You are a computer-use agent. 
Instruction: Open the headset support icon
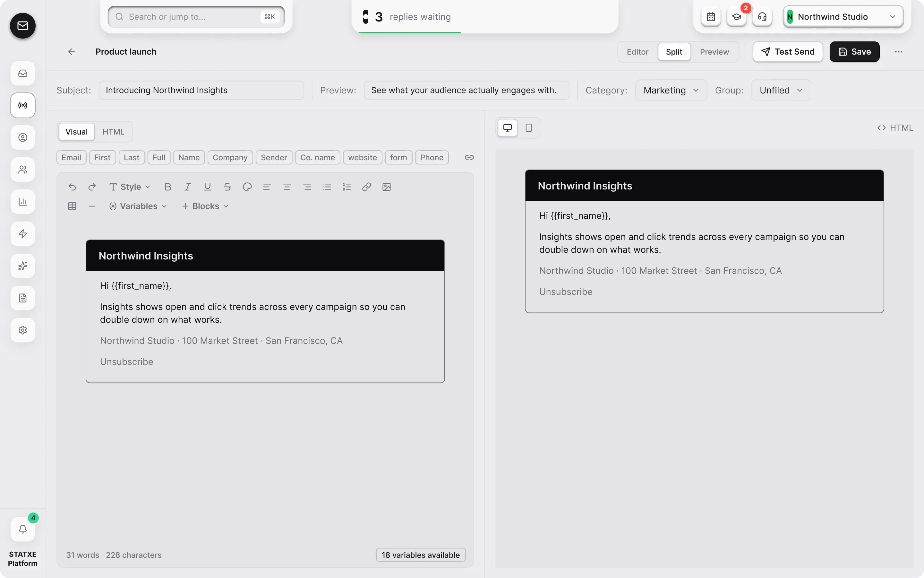pyautogui.click(x=762, y=17)
